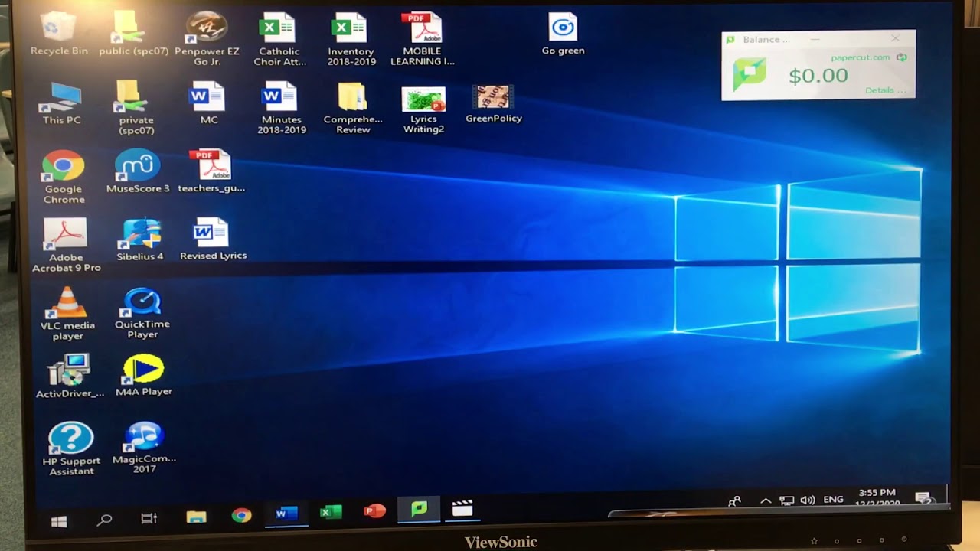Open Task View from the taskbar
Screen dimensions: 980x551
click(x=149, y=519)
